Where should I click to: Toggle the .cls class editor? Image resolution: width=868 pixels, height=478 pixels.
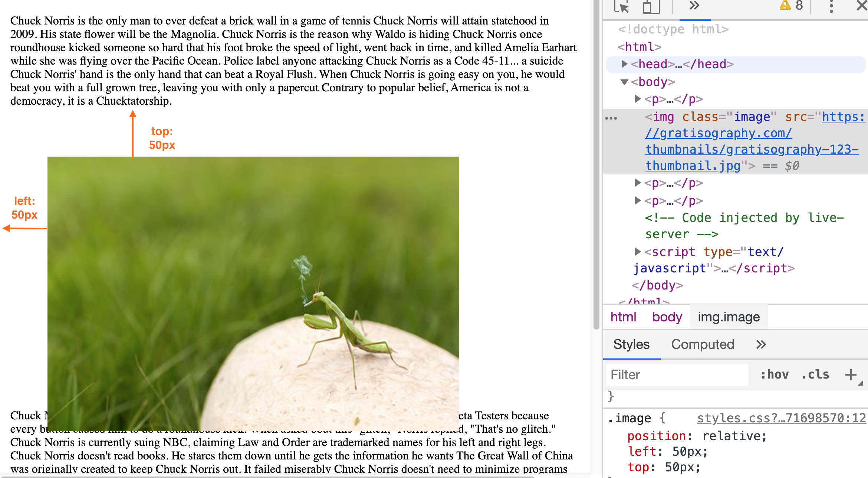click(x=815, y=374)
